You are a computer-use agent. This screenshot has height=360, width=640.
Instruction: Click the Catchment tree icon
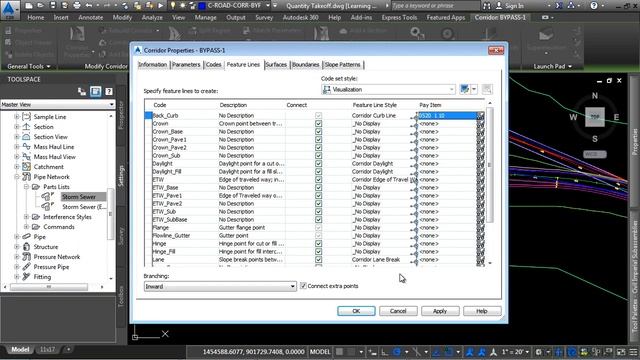click(x=27, y=167)
